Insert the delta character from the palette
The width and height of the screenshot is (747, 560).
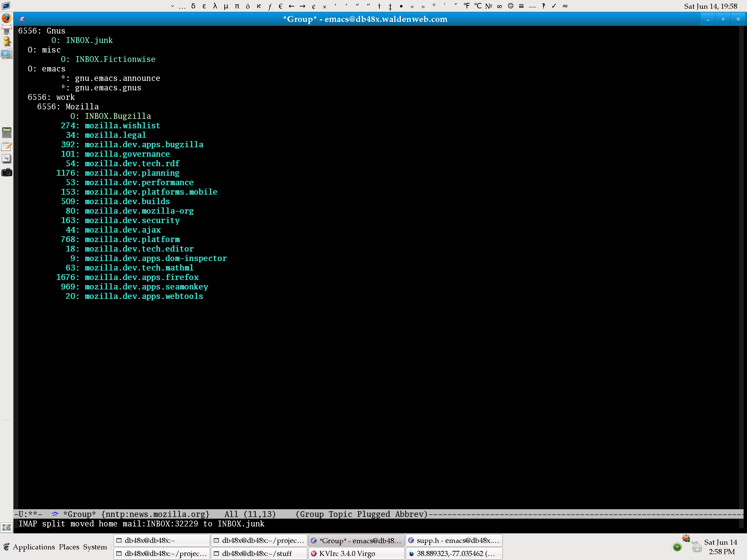click(x=193, y=6)
